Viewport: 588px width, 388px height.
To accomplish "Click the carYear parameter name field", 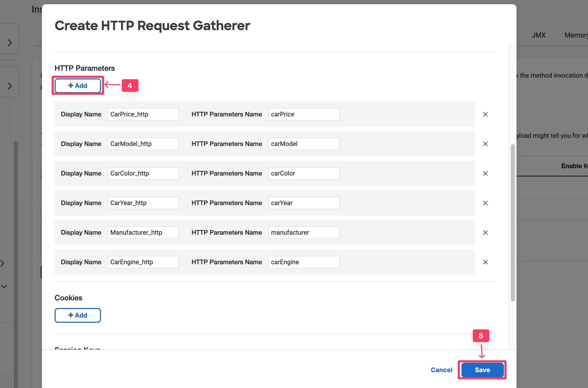I will pyautogui.click(x=304, y=203).
